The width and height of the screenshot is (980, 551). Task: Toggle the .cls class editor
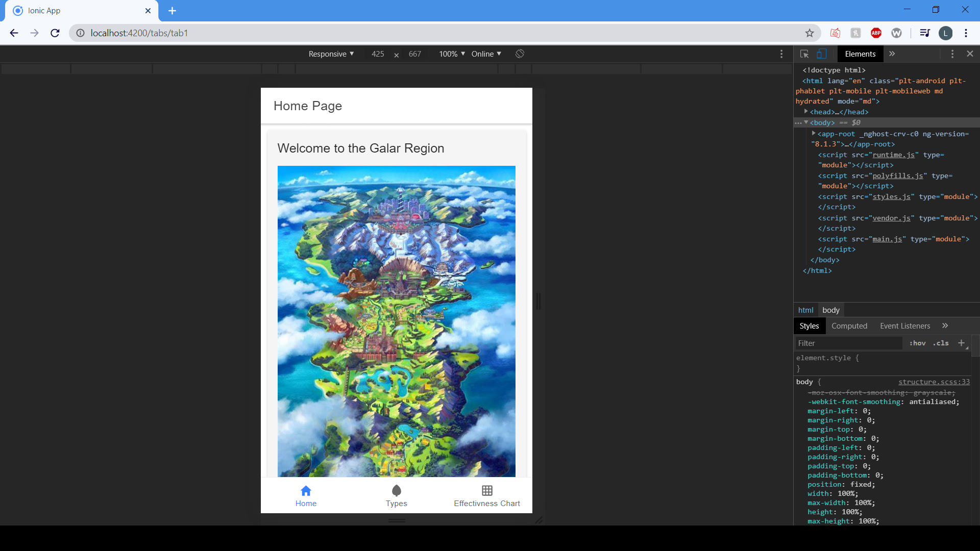(940, 343)
